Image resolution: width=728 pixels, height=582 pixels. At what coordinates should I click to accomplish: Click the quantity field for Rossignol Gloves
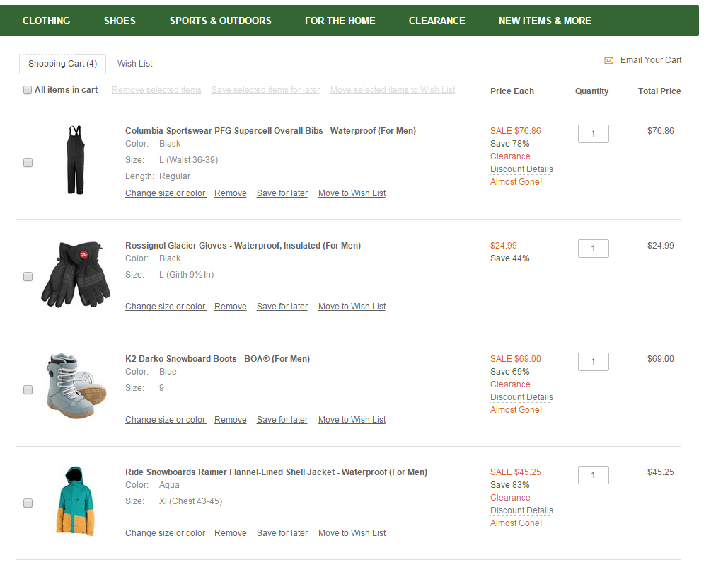pyautogui.click(x=594, y=249)
